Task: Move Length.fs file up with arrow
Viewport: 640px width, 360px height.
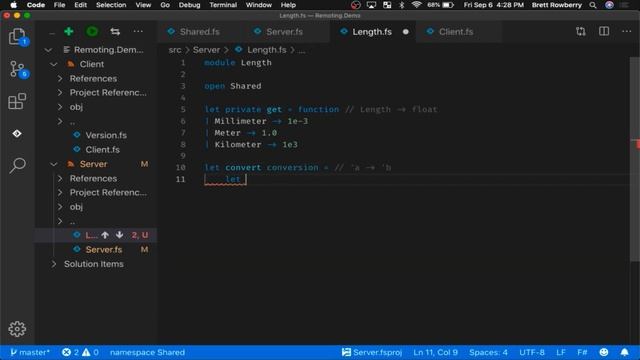Action: tap(105, 235)
